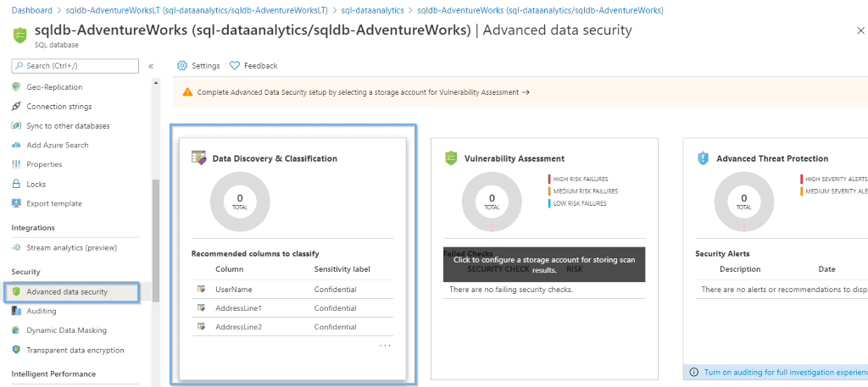
Task: Focus the Search (Ctrl+/) input field
Action: coord(75,66)
